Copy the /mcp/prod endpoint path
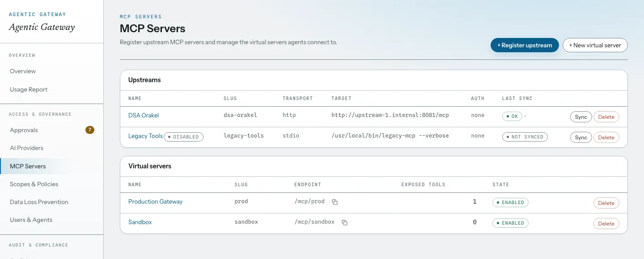Screen dimensions: 644x259 335,202
